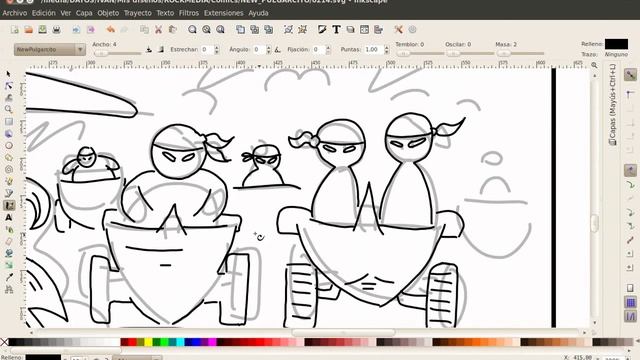The image size is (640, 360).
Task: Click the Undo arrow icon
Action: point(110,29)
